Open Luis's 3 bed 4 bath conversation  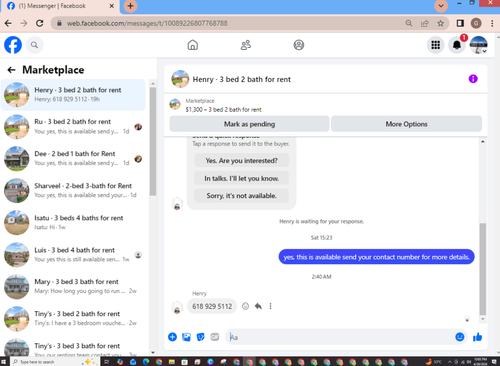[x=73, y=255]
